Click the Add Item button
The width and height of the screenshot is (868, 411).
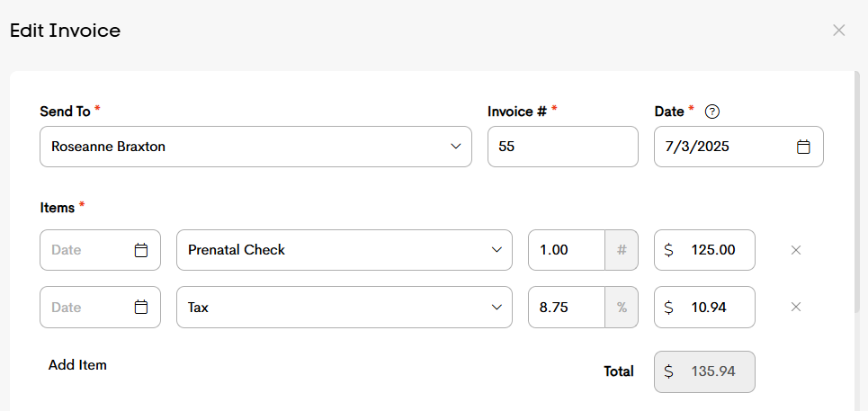click(77, 365)
